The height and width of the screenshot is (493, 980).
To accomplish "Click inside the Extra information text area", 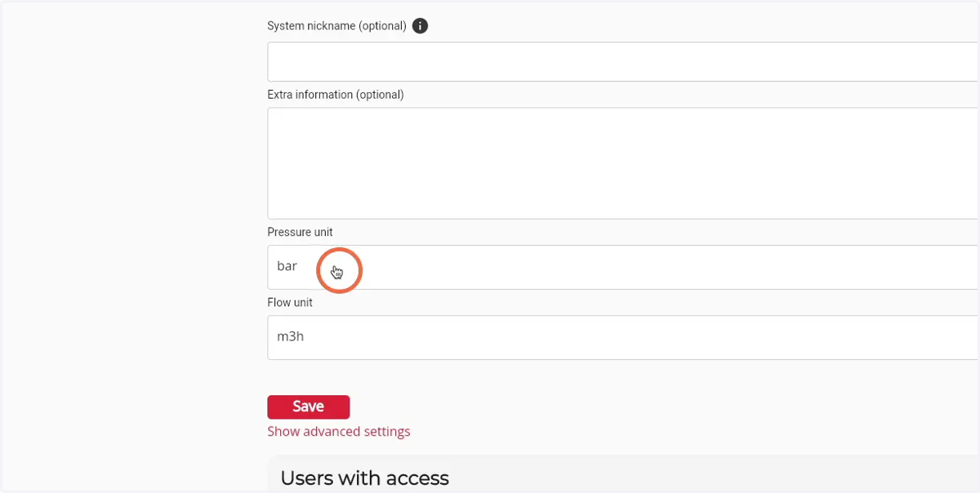I will (x=623, y=163).
